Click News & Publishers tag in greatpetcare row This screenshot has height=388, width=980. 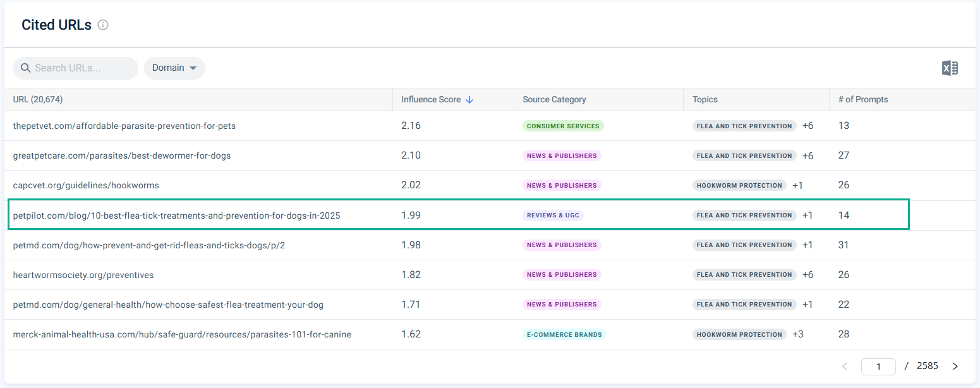(x=562, y=155)
